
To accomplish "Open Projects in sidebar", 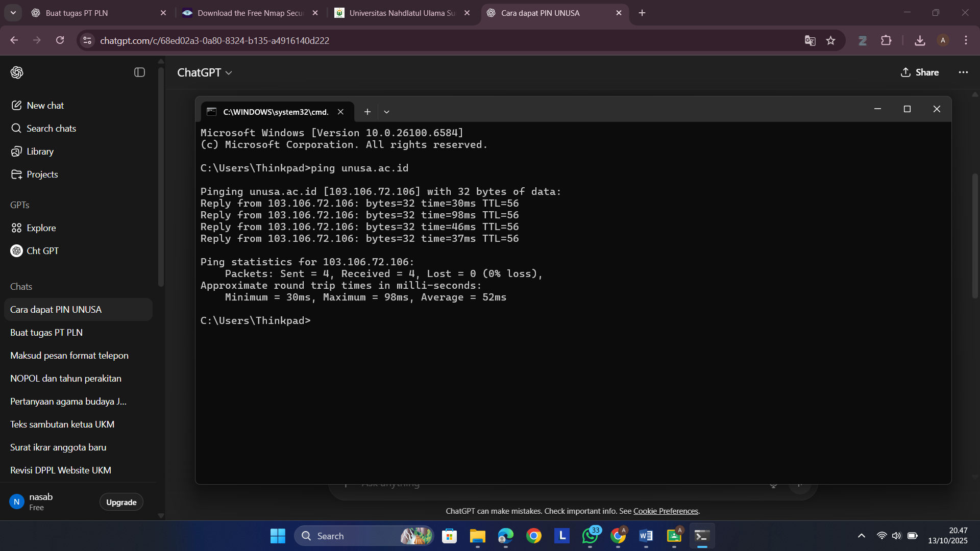I will pos(42,174).
